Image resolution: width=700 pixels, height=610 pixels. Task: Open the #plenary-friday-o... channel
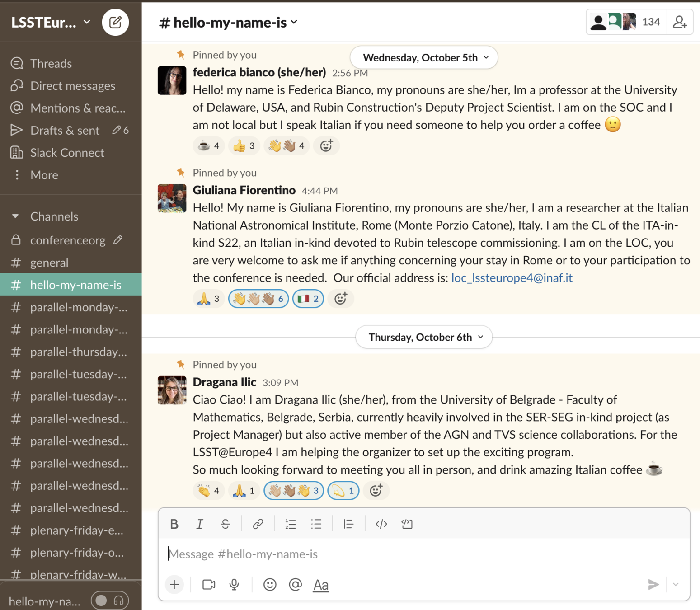[x=70, y=552]
